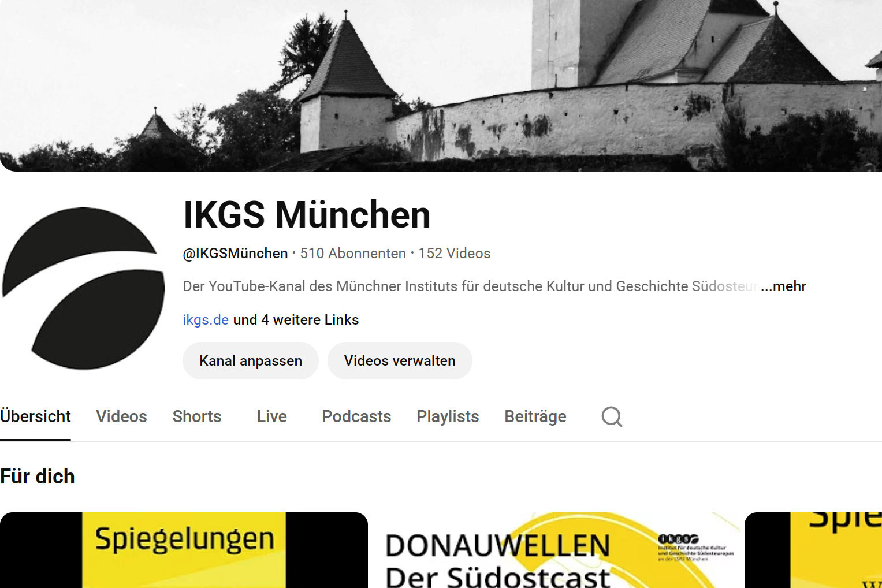The height and width of the screenshot is (588, 882).
Task: Open the partially visible third video thumbnail
Action: [x=813, y=550]
